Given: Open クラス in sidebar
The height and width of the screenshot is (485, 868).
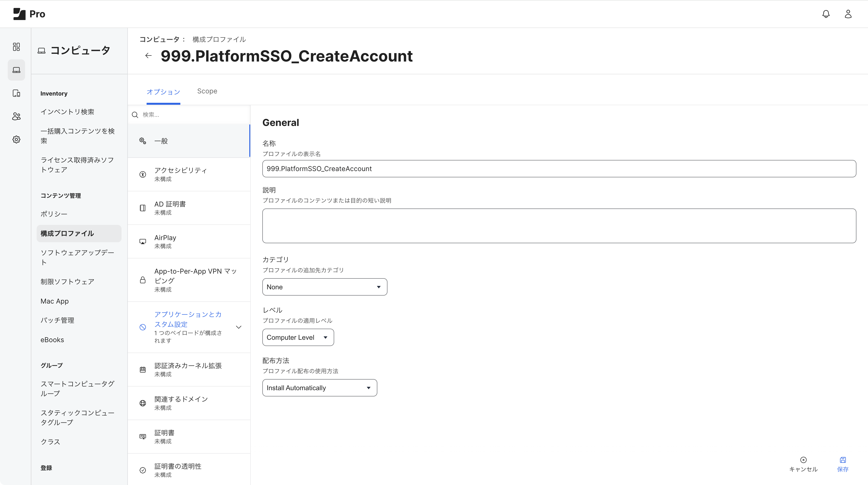Looking at the screenshot, I should click(51, 442).
